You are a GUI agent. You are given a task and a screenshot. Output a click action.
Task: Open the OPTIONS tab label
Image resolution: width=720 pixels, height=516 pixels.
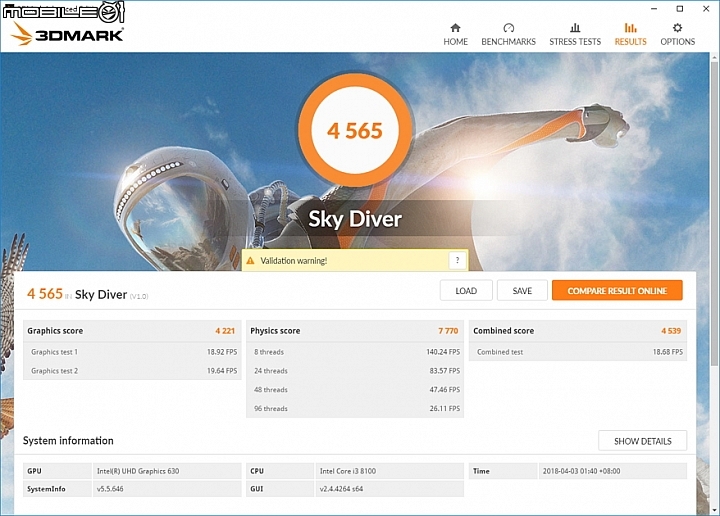click(677, 42)
